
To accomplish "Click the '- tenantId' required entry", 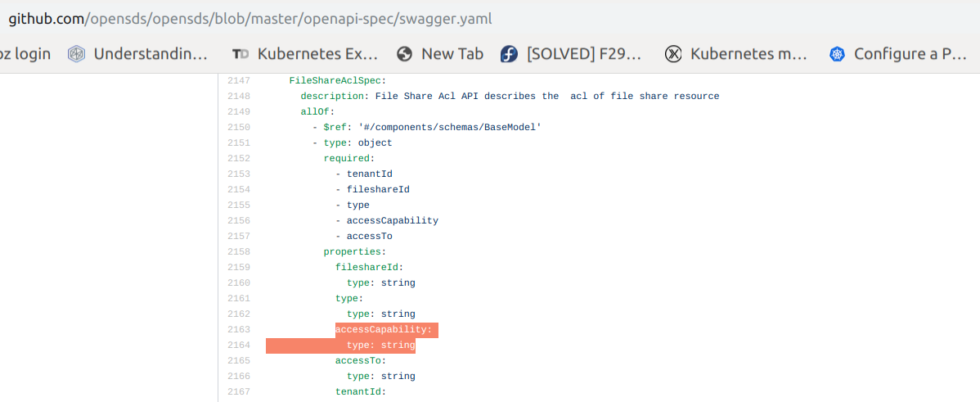I will 364,174.
